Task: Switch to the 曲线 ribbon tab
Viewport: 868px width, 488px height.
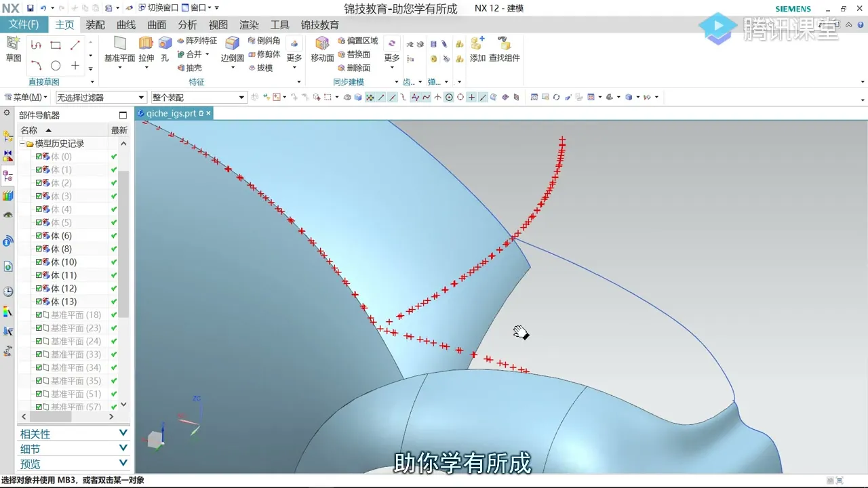Action: [126, 25]
